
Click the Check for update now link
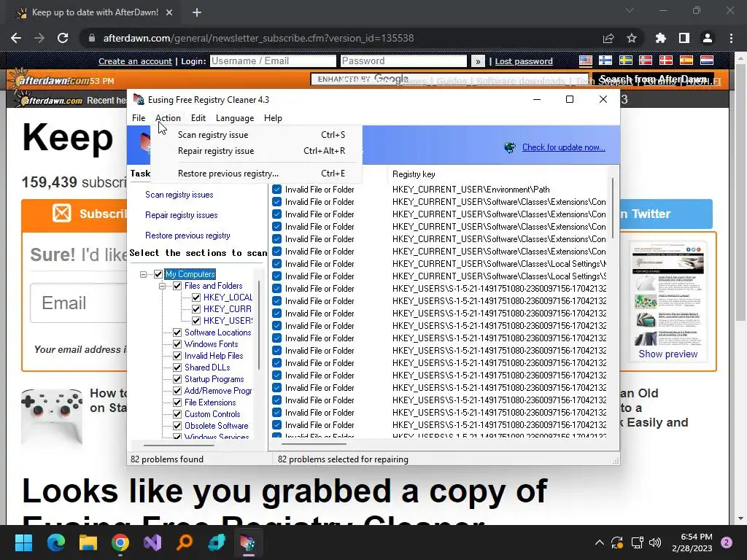[x=564, y=147]
